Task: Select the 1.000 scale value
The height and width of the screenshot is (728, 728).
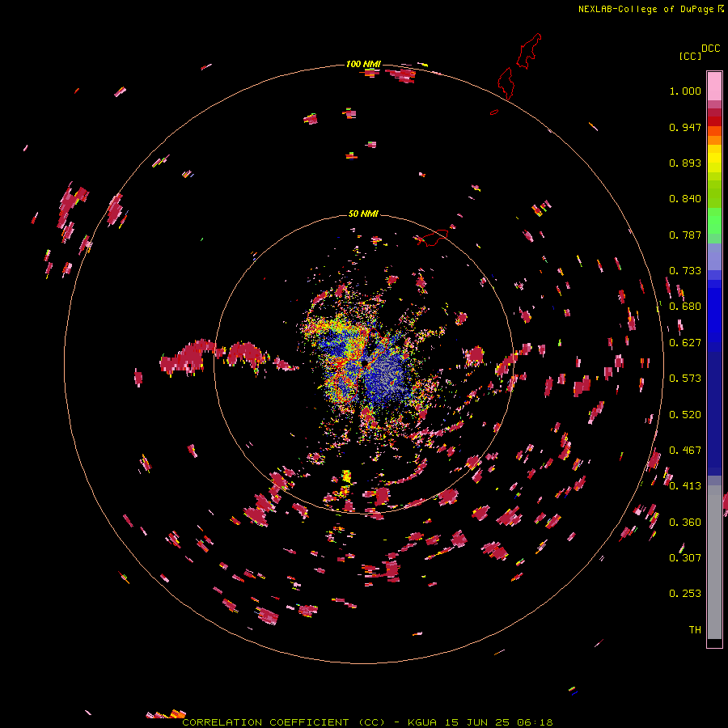Action: pos(685,91)
